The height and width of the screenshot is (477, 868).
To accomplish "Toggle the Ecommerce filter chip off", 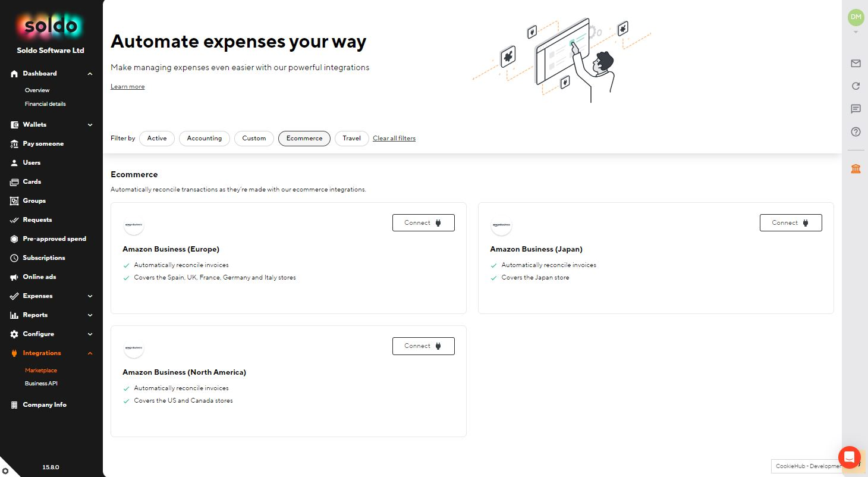I will [x=304, y=139].
